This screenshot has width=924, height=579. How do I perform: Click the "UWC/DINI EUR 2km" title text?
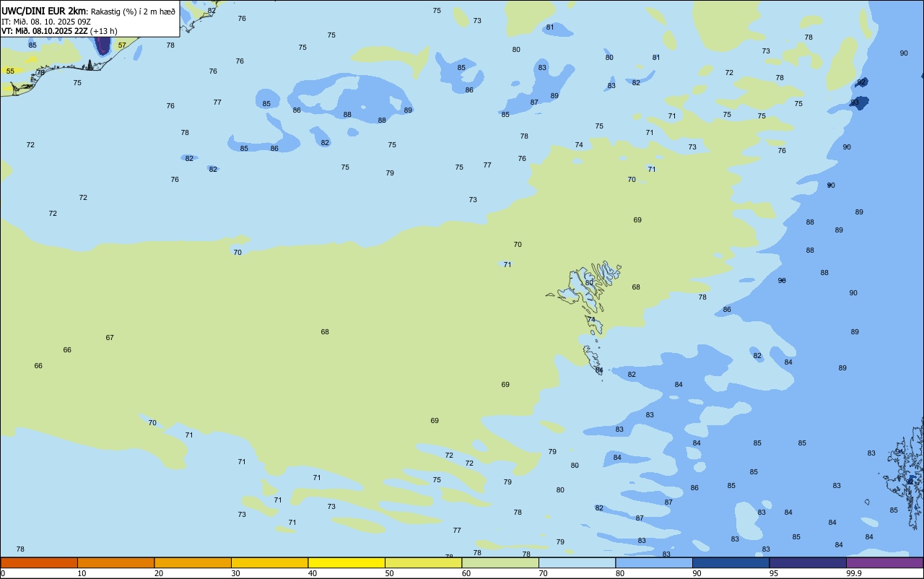coord(44,11)
